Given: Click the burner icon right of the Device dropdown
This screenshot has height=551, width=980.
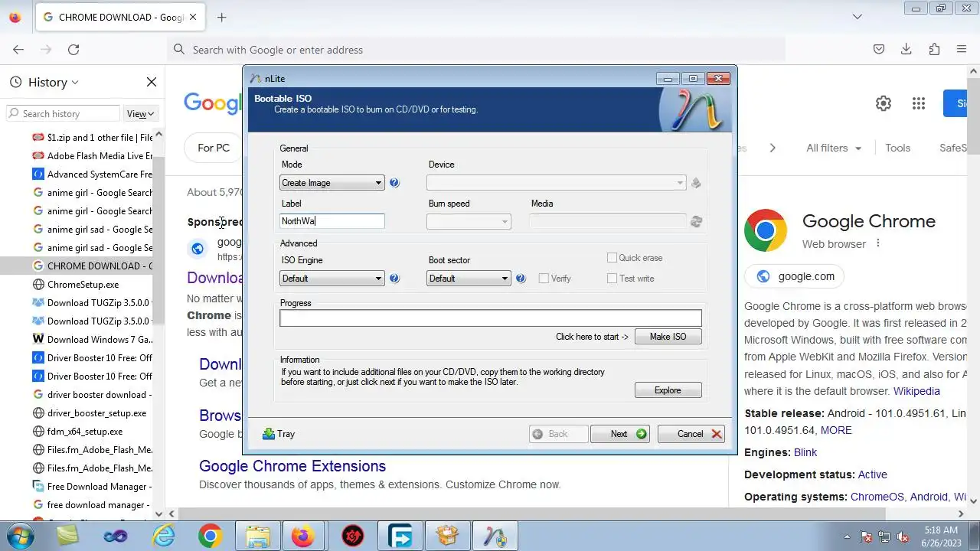Looking at the screenshot, I should 696,183.
